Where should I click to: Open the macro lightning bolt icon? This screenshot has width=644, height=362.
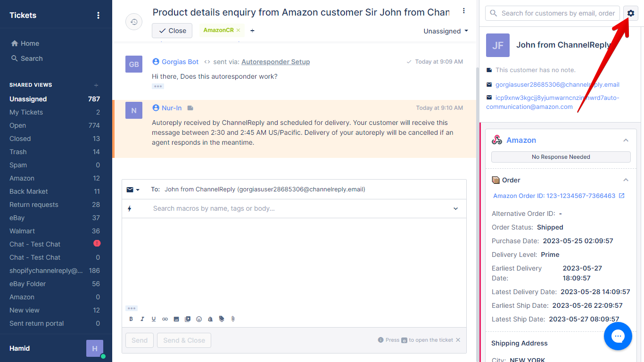pyautogui.click(x=129, y=208)
